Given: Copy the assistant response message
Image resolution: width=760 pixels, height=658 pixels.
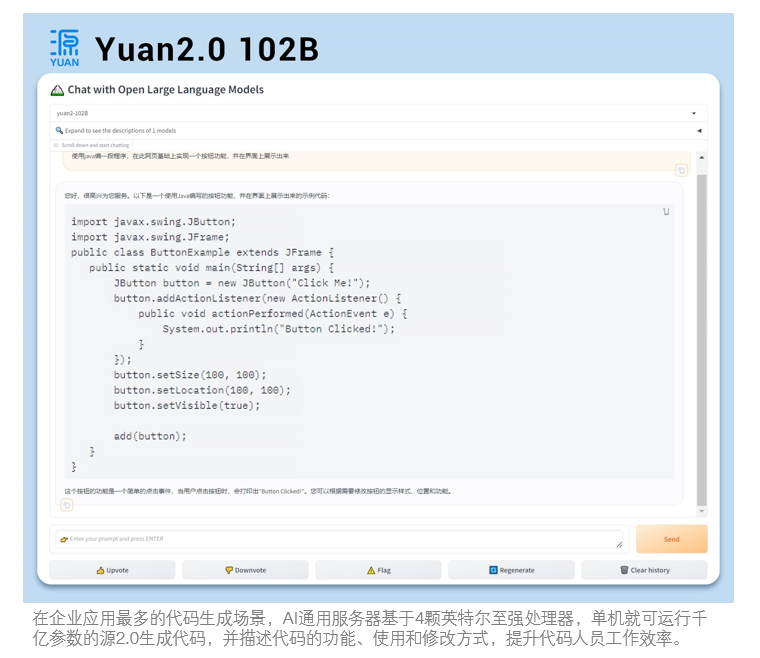Looking at the screenshot, I should 67,505.
